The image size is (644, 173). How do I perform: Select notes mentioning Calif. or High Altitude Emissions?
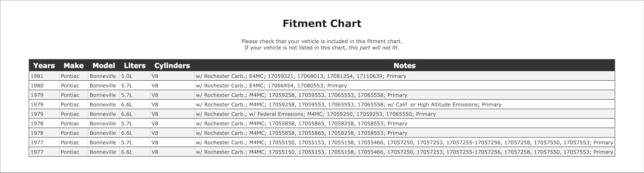[349, 104]
